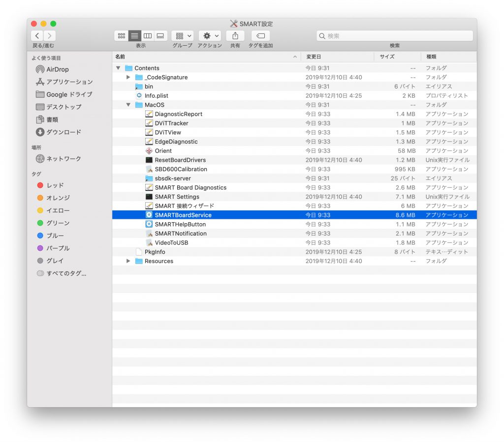Image resolution: width=504 pixels, height=443 pixels.
Task: Click the テキス…ディット type cell
Action: 446,252
